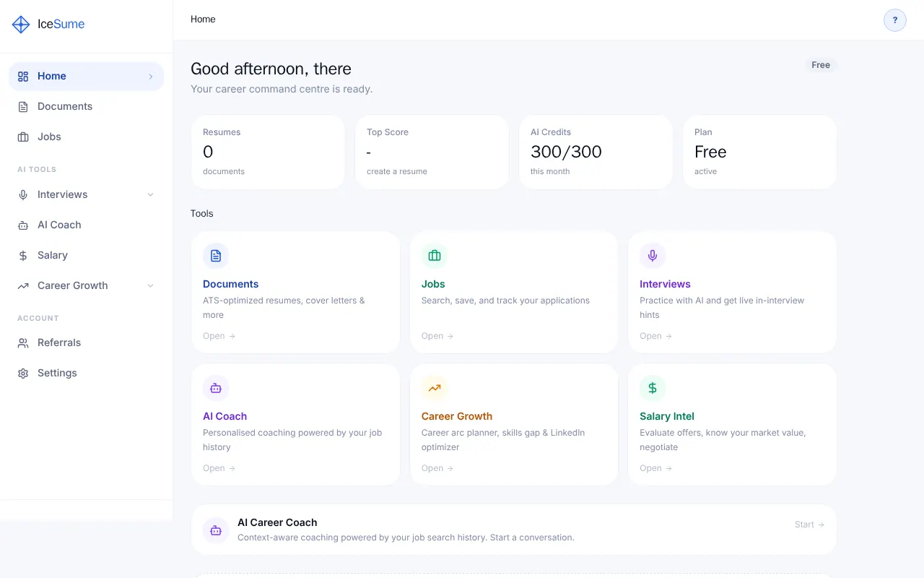Click the Career Growth trend icon in sidebar
The image size is (924, 578).
pos(23,286)
